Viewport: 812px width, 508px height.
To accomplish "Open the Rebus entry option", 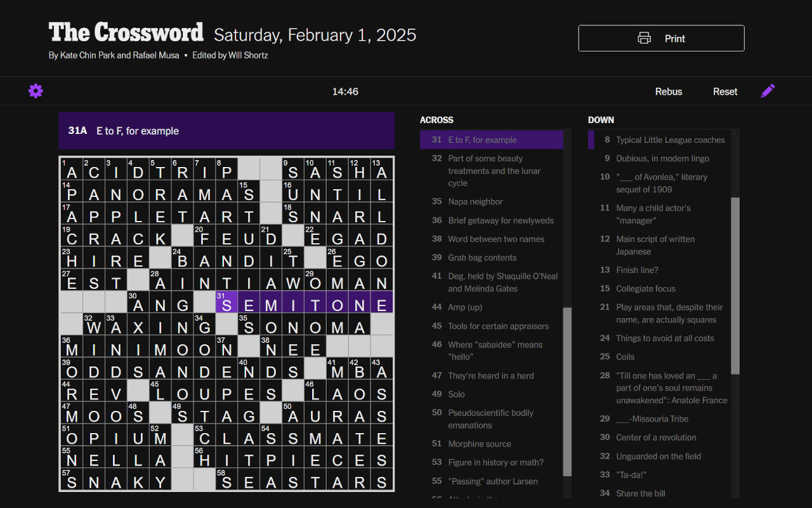I will [x=669, y=91].
